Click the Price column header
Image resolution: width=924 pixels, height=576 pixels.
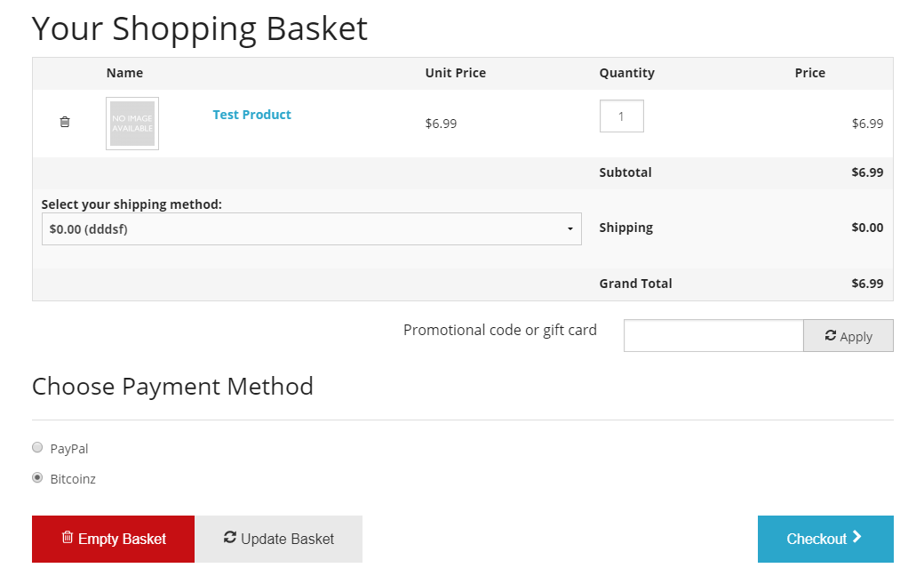coord(809,73)
